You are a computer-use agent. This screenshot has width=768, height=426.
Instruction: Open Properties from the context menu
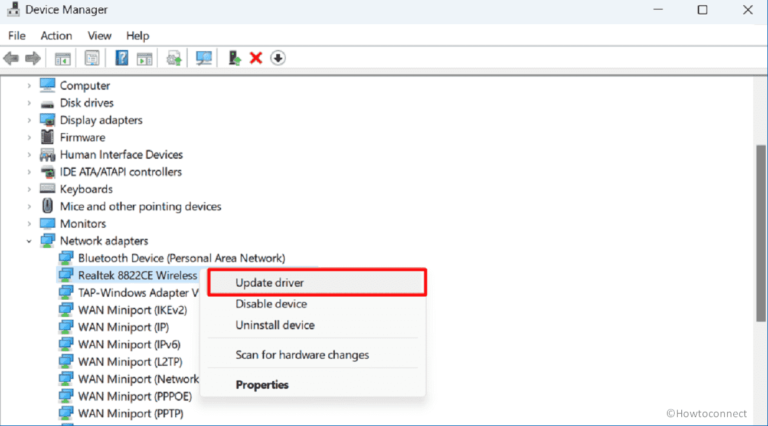(x=313, y=385)
